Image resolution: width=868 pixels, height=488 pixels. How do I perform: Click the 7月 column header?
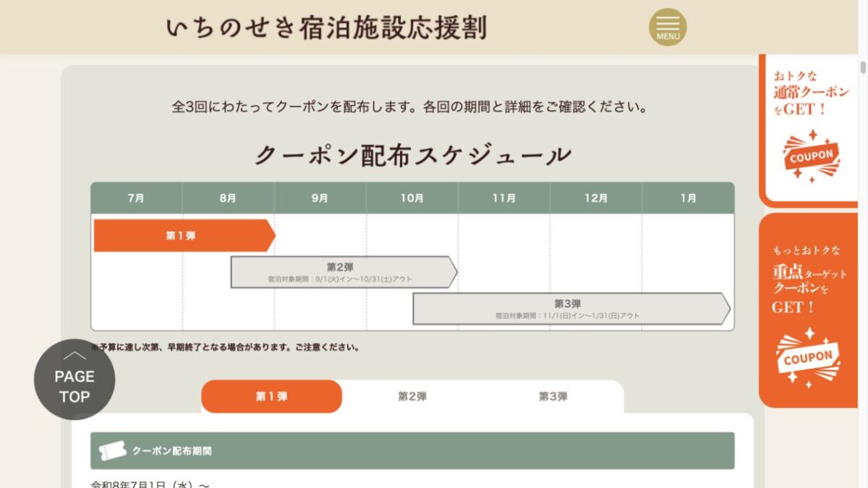136,198
